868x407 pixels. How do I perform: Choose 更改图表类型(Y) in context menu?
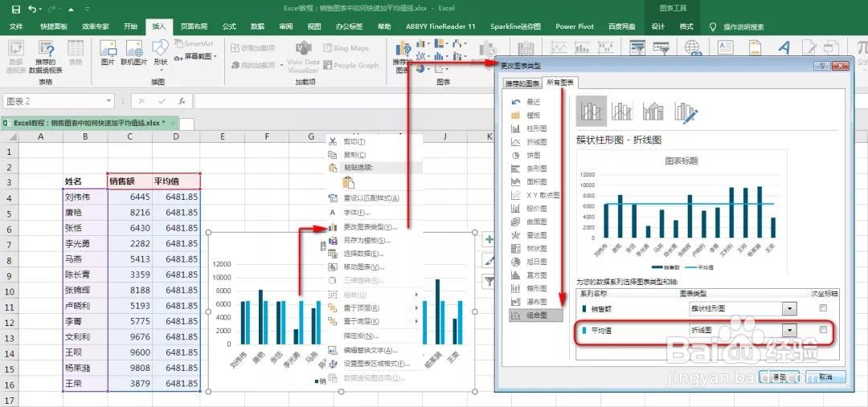[x=371, y=226]
